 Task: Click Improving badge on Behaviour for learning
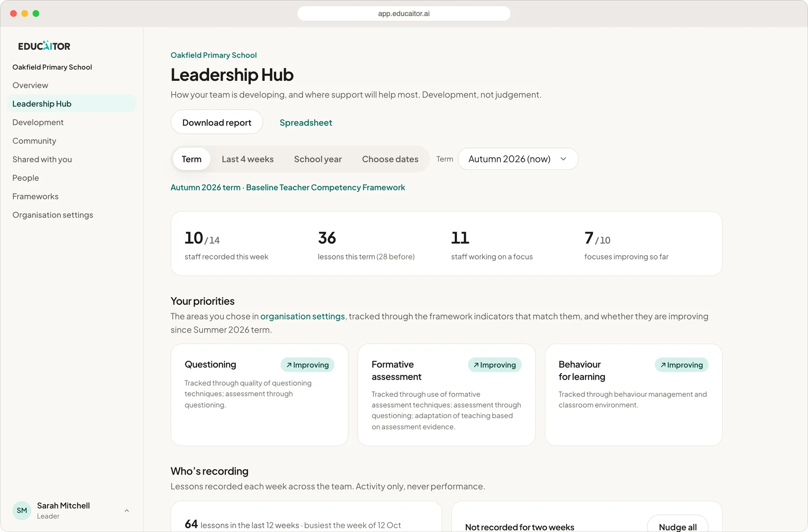coord(681,365)
